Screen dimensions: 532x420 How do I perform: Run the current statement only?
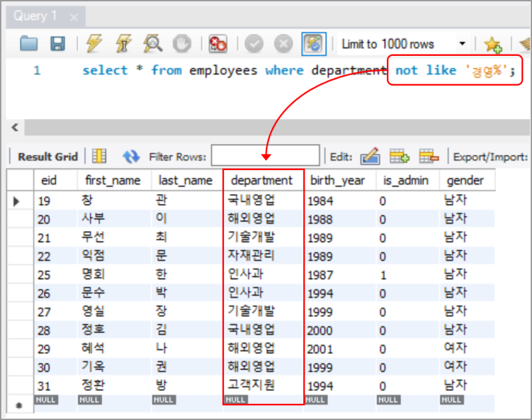click(x=122, y=43)
